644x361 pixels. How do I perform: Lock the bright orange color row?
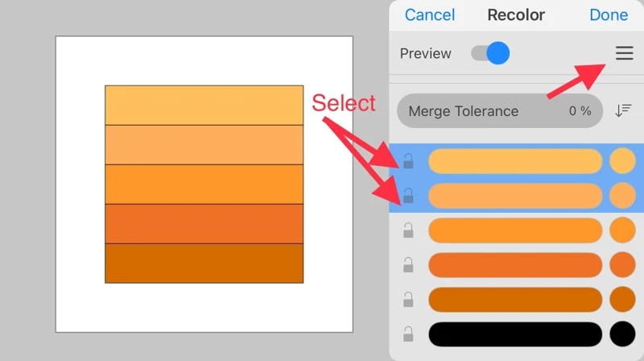[408, 230]
